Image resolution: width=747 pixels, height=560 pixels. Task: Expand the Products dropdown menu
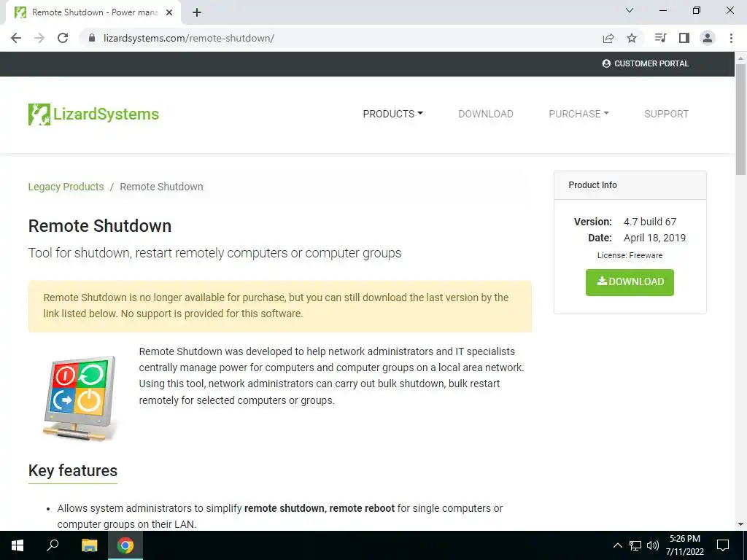(x=392, y=114)
